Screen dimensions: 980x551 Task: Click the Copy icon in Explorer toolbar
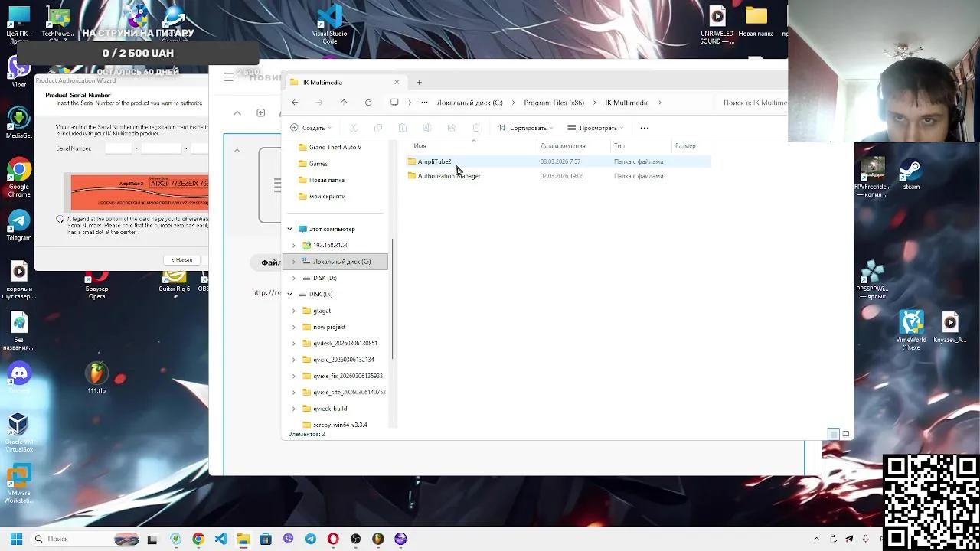pyautogui.click(x=378, y=128)
